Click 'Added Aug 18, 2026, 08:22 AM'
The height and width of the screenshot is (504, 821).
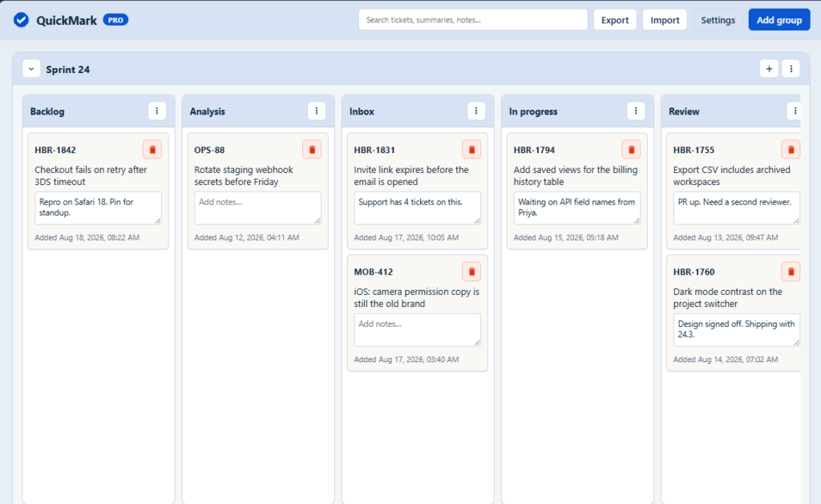point(87,238)
